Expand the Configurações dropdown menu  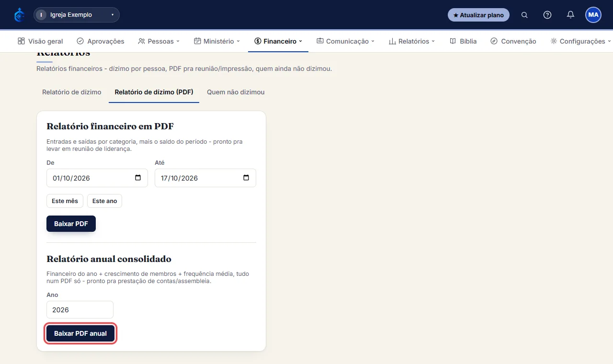(x=581, y=41)
